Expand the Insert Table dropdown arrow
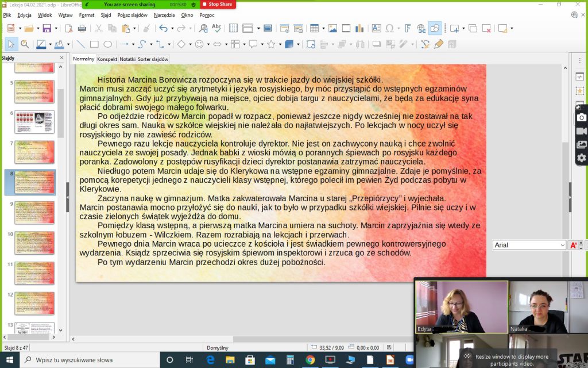This screenshot has height=368, width=588. tap(323, 28)
